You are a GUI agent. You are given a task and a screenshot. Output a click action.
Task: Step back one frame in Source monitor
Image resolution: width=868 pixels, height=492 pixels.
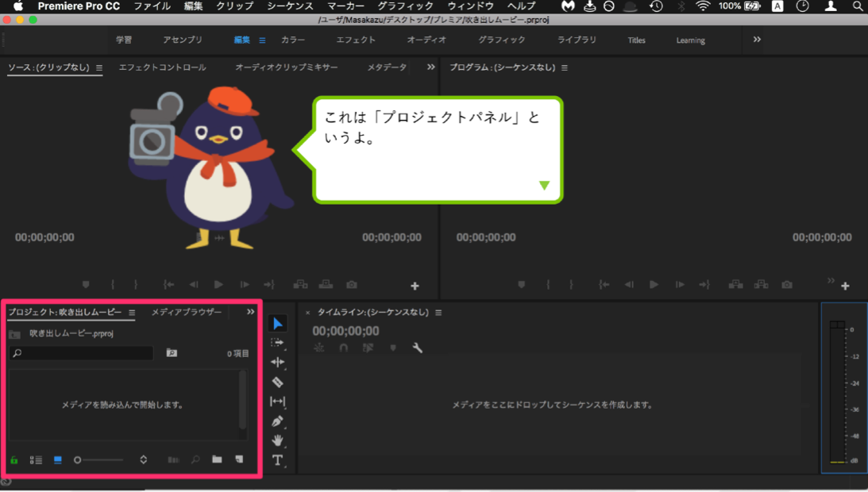[x=193, y=285]
